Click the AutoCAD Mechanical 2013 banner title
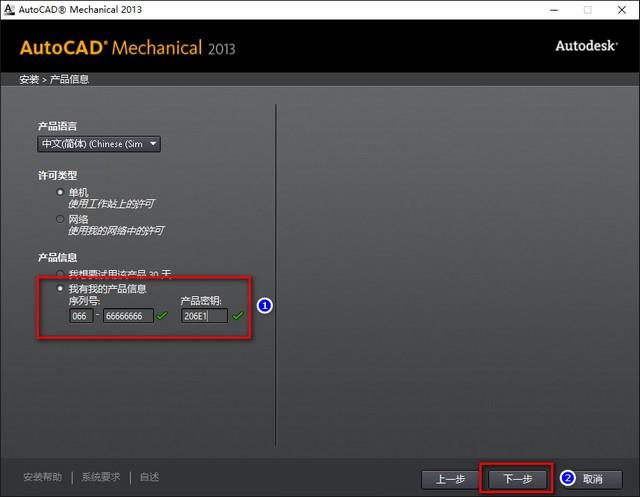Image resolution: width=640 pixels, height=497 pixels. 127,48
